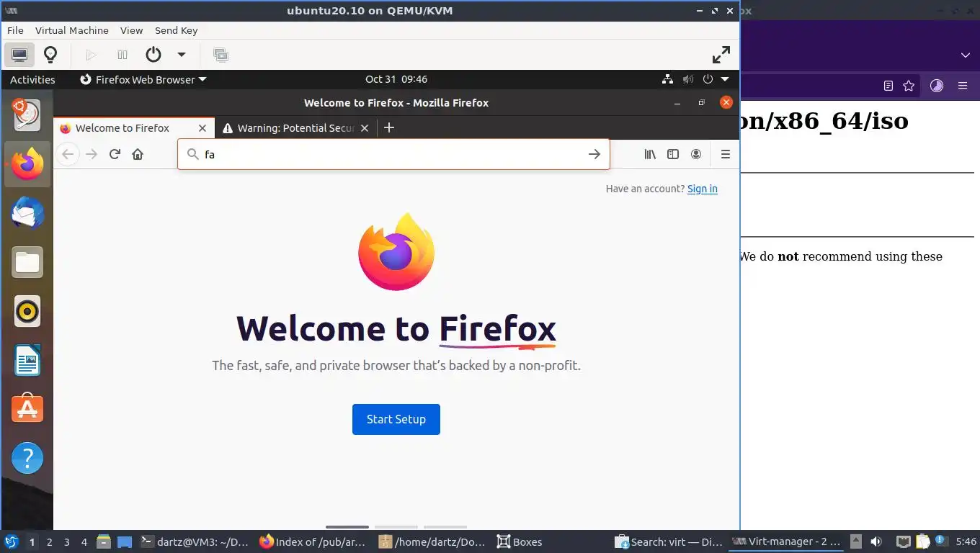This screenshot has width=980, height=553.
Task: Switch to host workspace 2
Action: (x=49, y=542)
